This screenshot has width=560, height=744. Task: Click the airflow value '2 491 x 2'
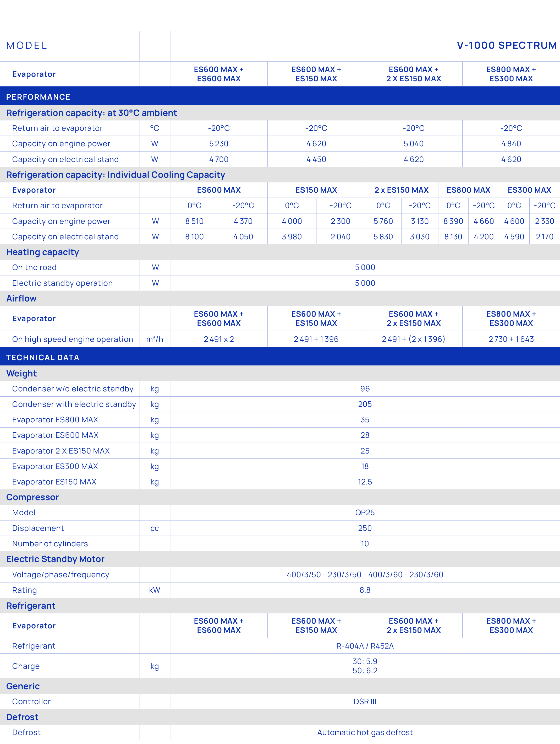(219, 339)
